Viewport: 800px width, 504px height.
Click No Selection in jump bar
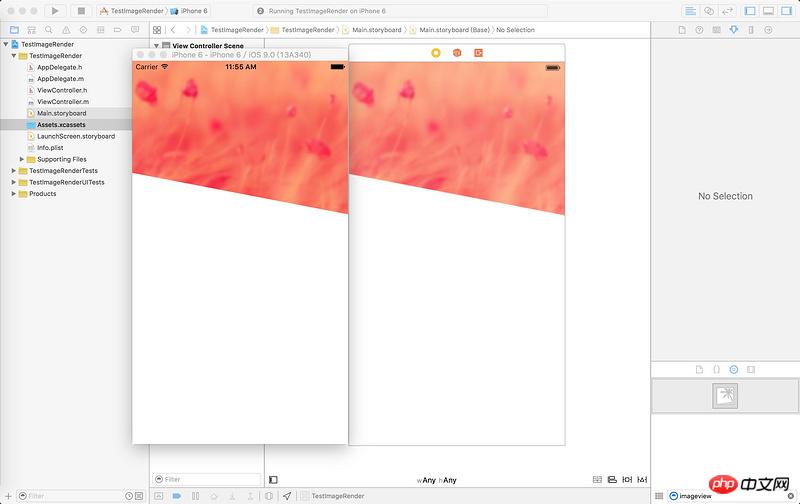point(515,30)
